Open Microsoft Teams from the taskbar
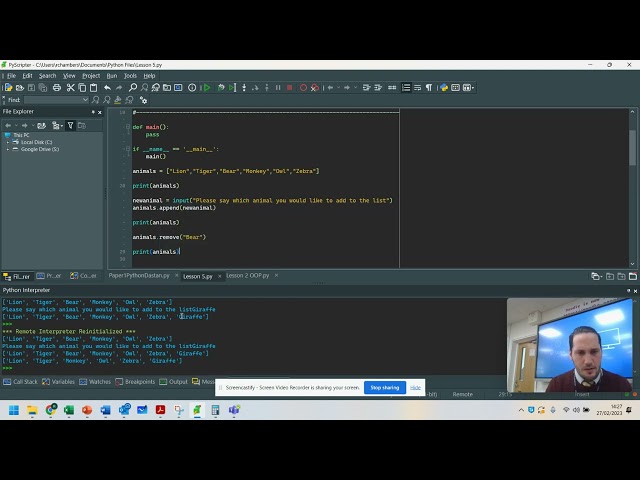The height and width of the screenshot is (480, 640). (x=234, y=410)
